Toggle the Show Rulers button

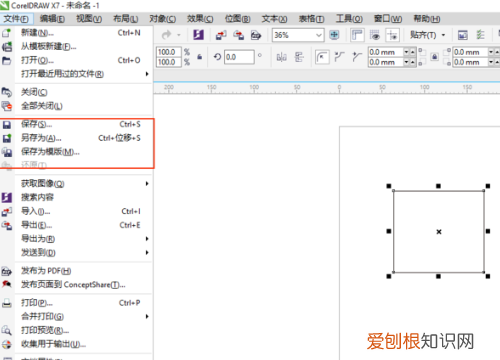pyautogui.click(x=357, y=35)
